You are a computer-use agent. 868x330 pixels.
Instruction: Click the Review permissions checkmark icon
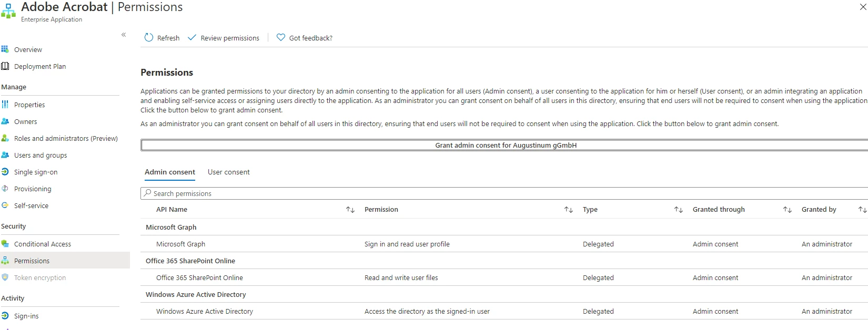(x=192, y=37)
